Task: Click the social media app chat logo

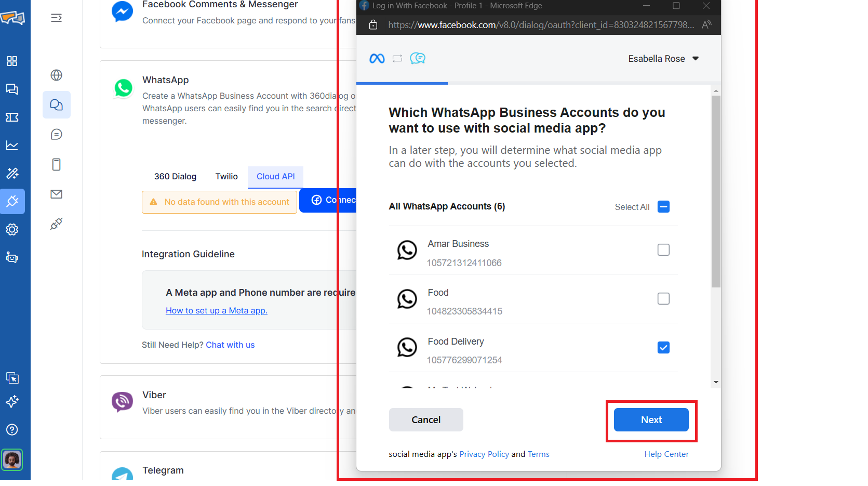Action: [x=418, y=58]
